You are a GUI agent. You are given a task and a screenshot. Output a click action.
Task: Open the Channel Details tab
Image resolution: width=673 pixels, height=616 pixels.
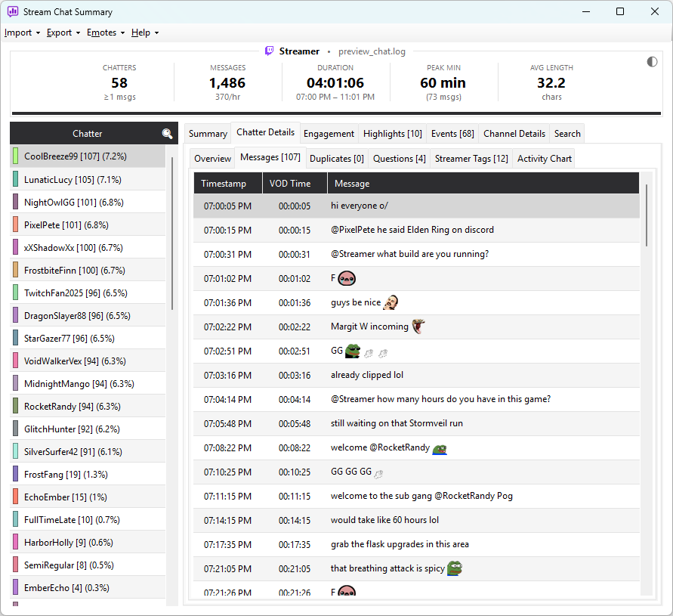[x=514, y=134]
